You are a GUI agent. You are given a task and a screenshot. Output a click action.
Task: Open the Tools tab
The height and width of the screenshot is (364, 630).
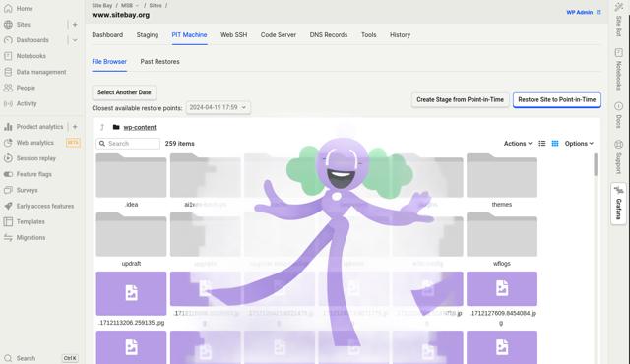[368, 35]
